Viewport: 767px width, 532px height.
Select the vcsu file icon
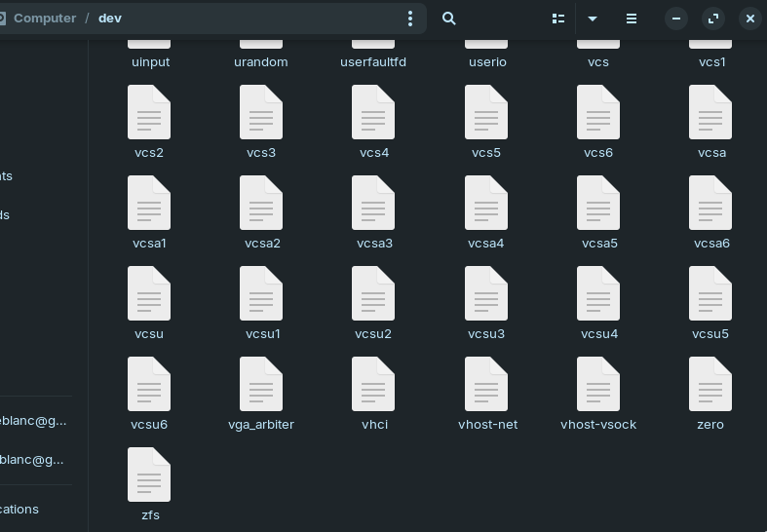click(149, 293)
